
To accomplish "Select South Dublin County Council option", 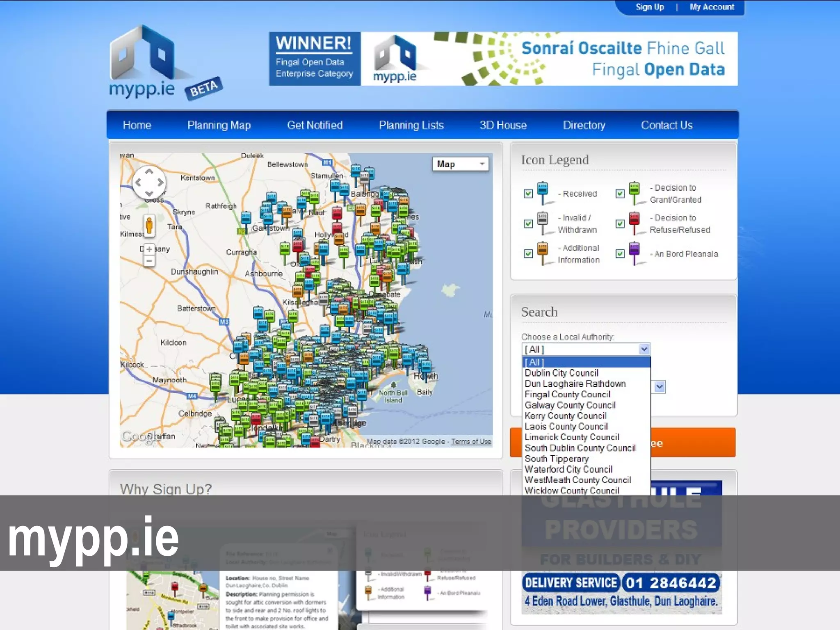I will pyautogui.click(x=587, y=448).
